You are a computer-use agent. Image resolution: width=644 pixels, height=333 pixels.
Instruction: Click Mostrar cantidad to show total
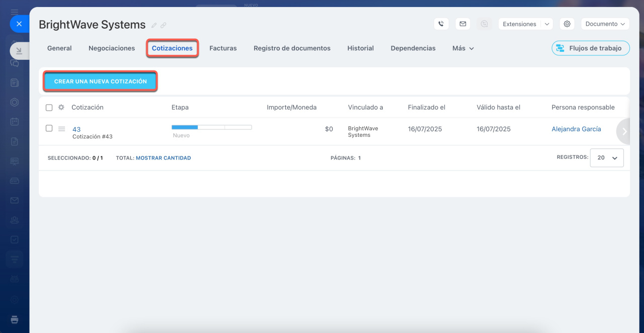click(164, 158)
